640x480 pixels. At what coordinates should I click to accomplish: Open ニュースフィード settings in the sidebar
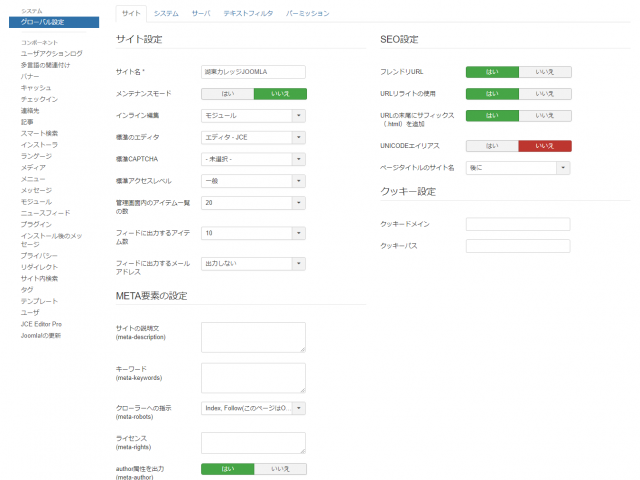pyautogui.click(x=45, y=213)
